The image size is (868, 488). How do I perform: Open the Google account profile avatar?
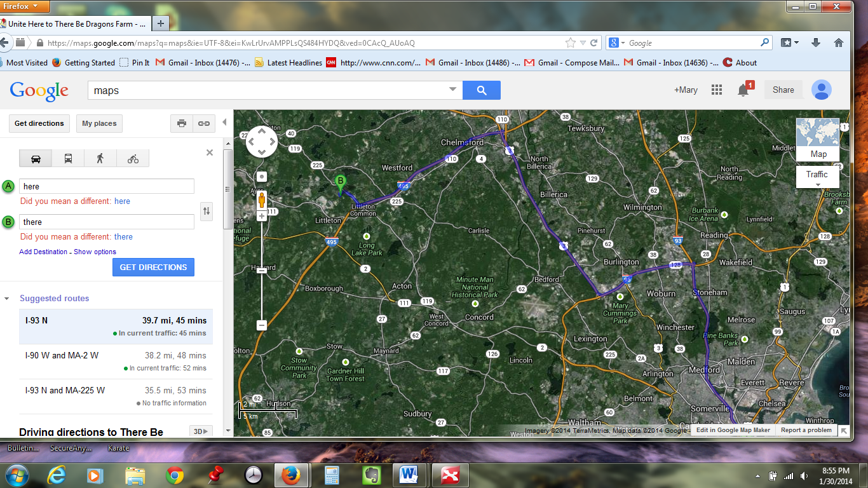click(x=822, y=90)
